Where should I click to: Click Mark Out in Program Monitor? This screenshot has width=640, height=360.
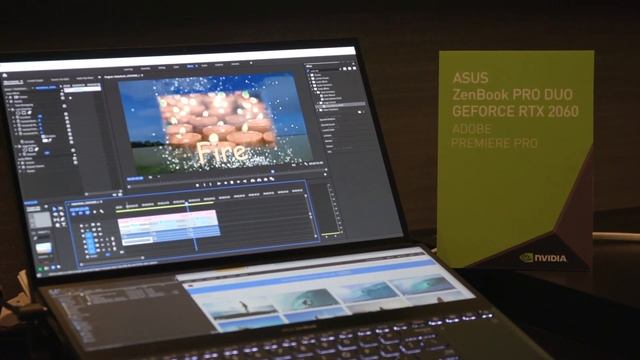click(x=210, y=184)
